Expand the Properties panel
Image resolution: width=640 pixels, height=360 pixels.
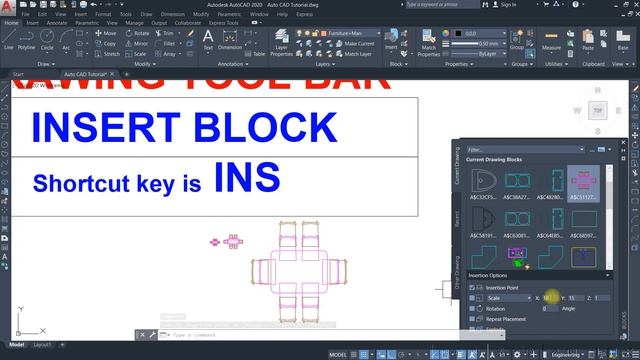click(x=459, y=64)
